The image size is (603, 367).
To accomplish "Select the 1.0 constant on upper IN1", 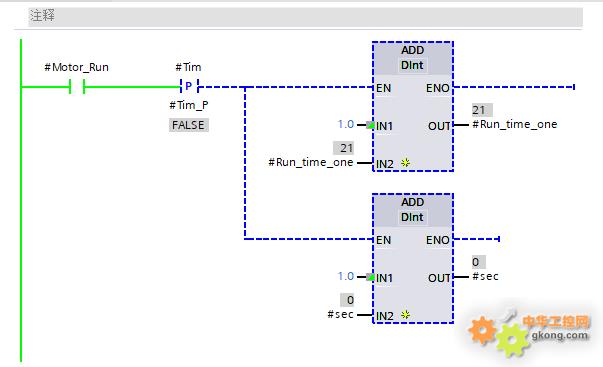I will coord(346,124).
